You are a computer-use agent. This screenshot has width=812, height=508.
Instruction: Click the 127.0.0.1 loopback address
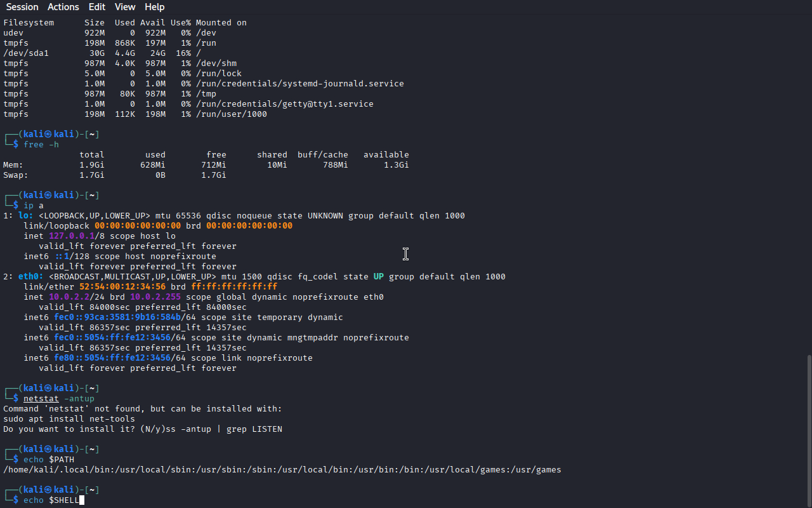coord(72,236)
